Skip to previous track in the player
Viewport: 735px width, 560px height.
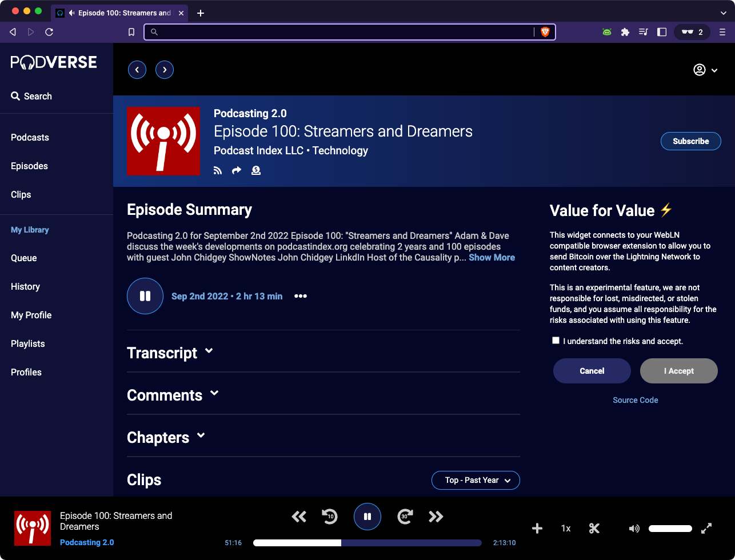(299, 517)
